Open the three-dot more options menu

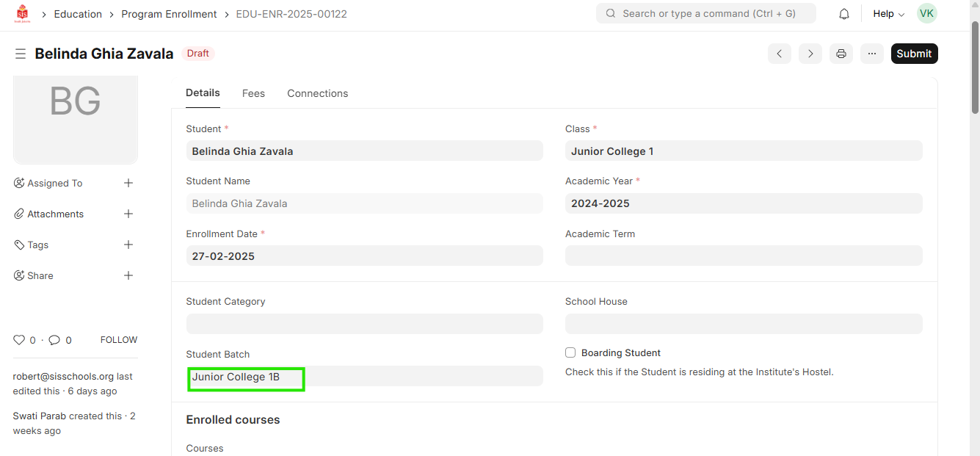[x=872, y=54]
